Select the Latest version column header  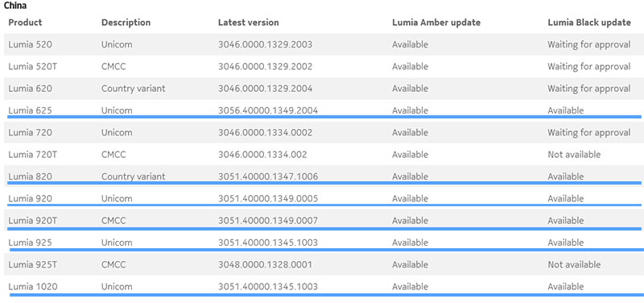[249, 23]
